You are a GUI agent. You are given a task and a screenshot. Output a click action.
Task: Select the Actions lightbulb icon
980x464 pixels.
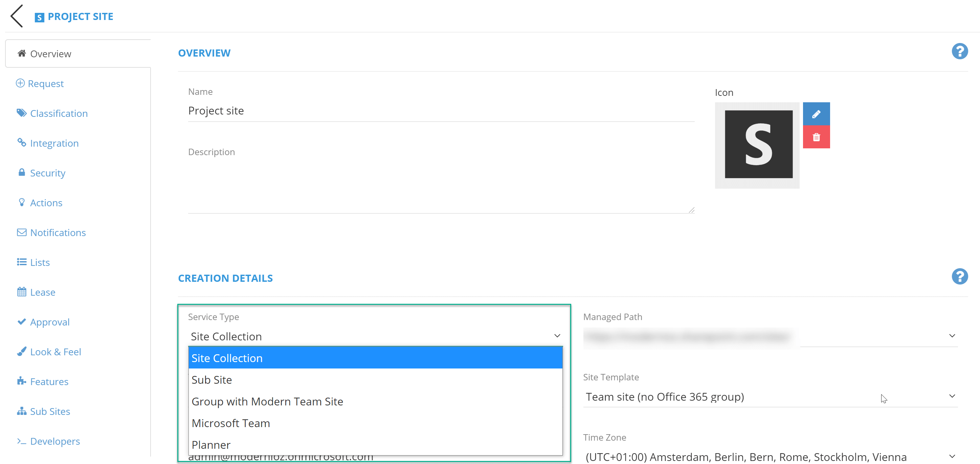[22, 203]
